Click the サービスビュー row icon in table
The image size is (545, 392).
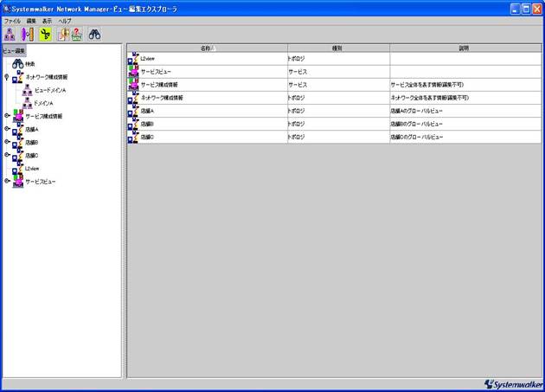[x=133, y=72]
